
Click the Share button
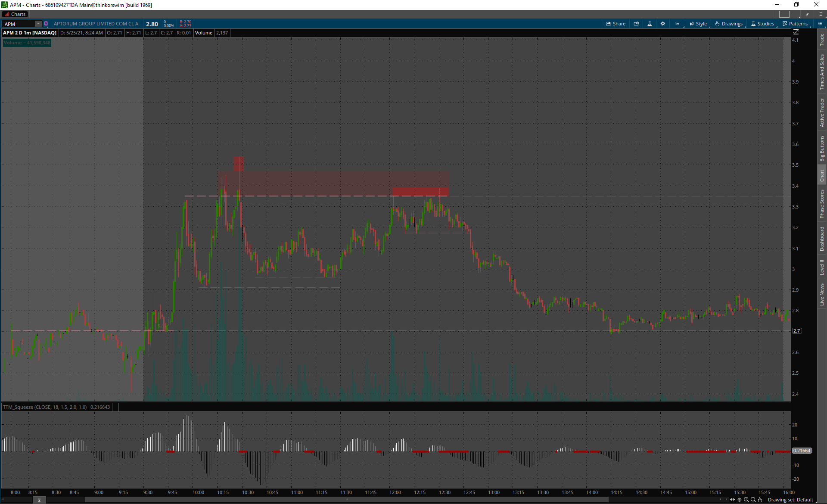616,24
